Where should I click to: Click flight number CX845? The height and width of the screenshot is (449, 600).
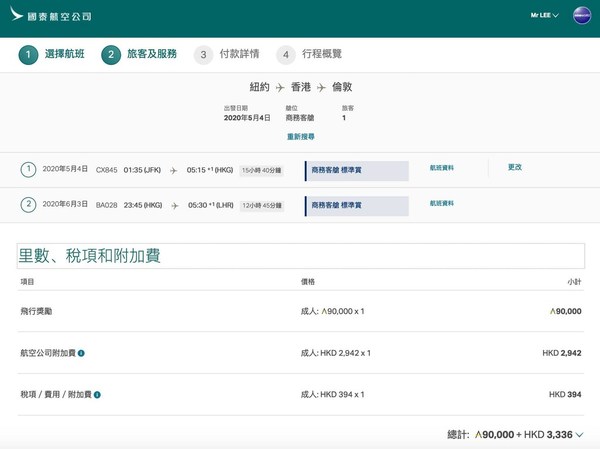[x=106, y=170]
